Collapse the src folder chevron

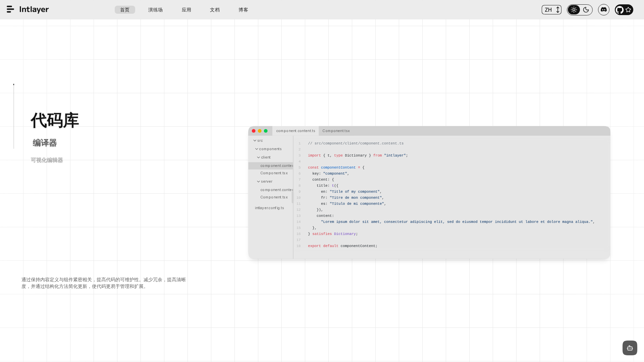[255, 141]
